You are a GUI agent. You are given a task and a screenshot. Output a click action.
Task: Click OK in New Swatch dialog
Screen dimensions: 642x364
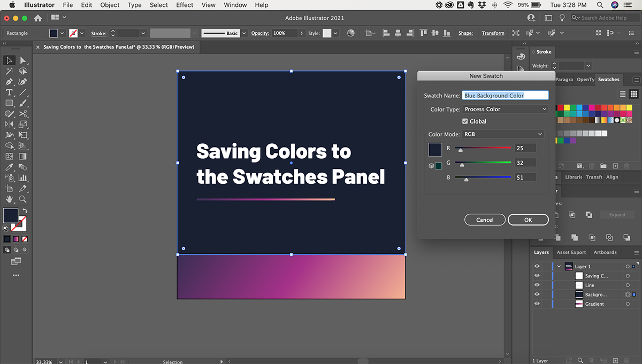(x=528, y=220)
